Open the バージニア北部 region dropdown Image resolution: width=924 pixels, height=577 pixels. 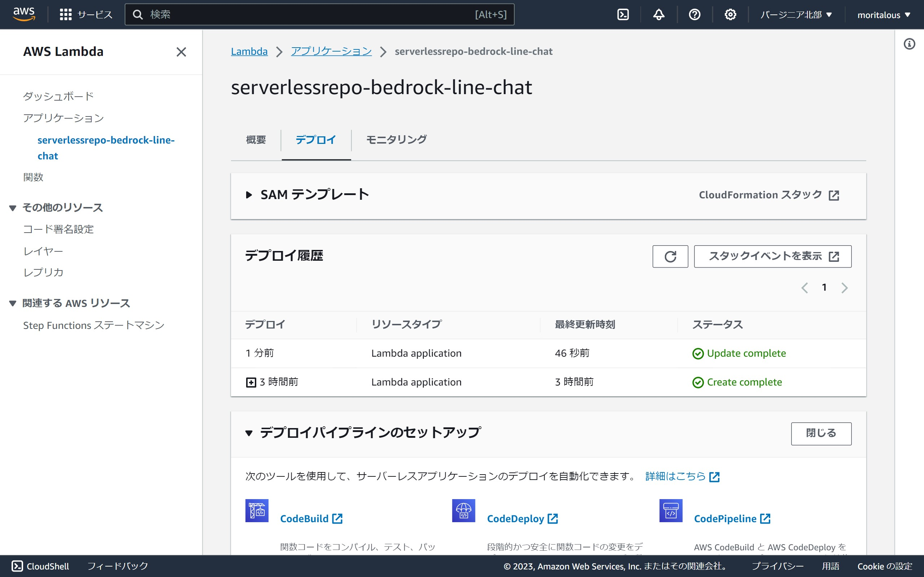tap(796, 15)
